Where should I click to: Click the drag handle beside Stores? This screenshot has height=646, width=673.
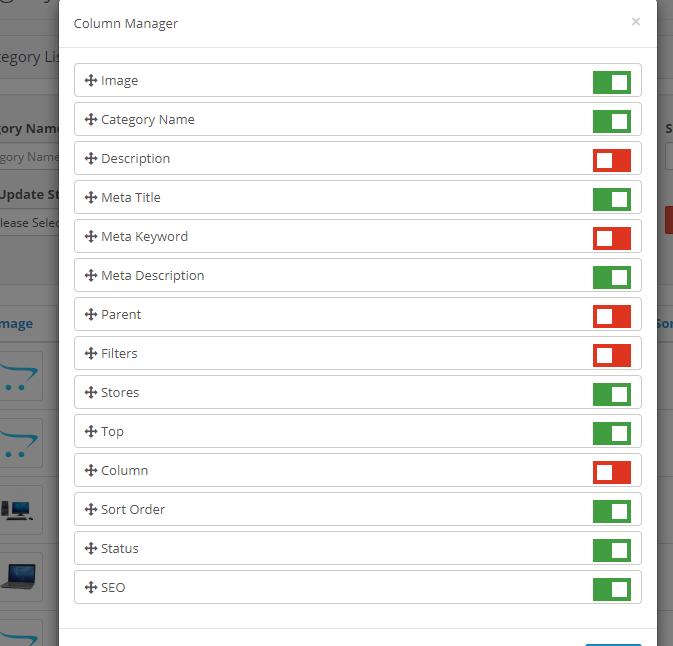click(91, 393)
